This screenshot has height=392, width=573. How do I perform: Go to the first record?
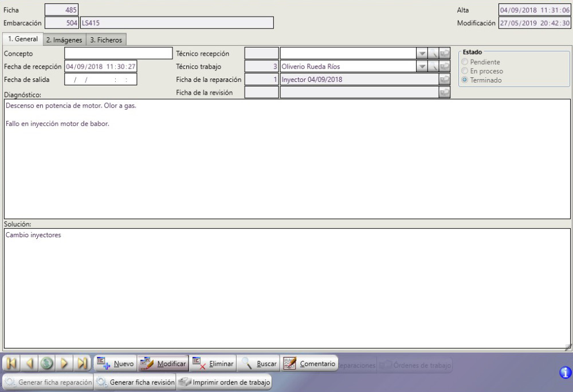(12, 363)
